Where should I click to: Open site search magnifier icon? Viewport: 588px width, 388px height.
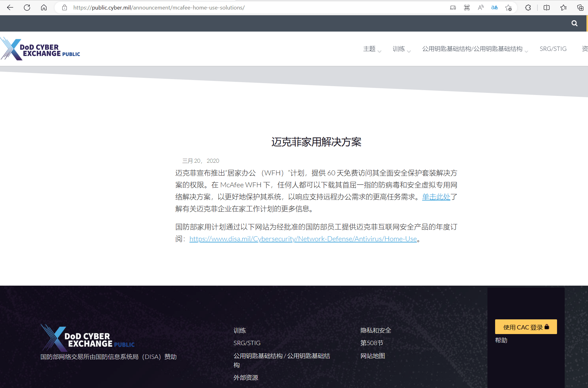click(x=575, y=23)
